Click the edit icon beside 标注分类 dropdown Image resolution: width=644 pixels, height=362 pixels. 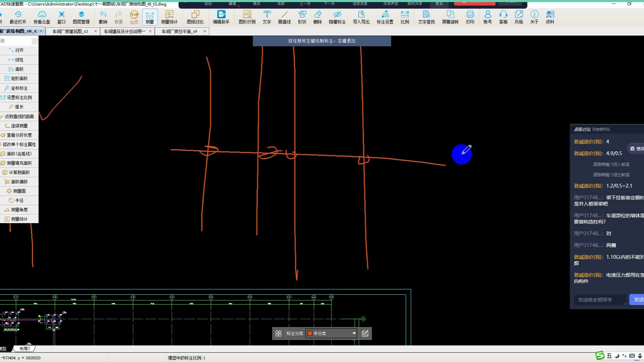(365, 333)
